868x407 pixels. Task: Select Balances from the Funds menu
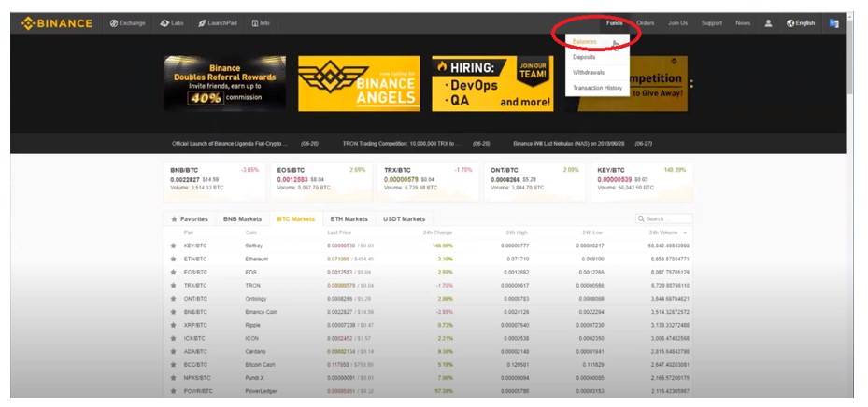pyautogui.click(x=585, y=42)
